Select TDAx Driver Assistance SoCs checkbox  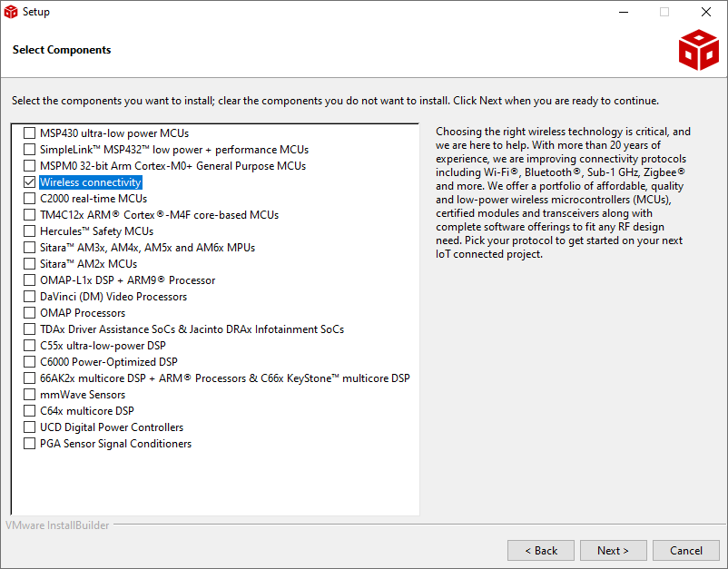tap(30, 329)
